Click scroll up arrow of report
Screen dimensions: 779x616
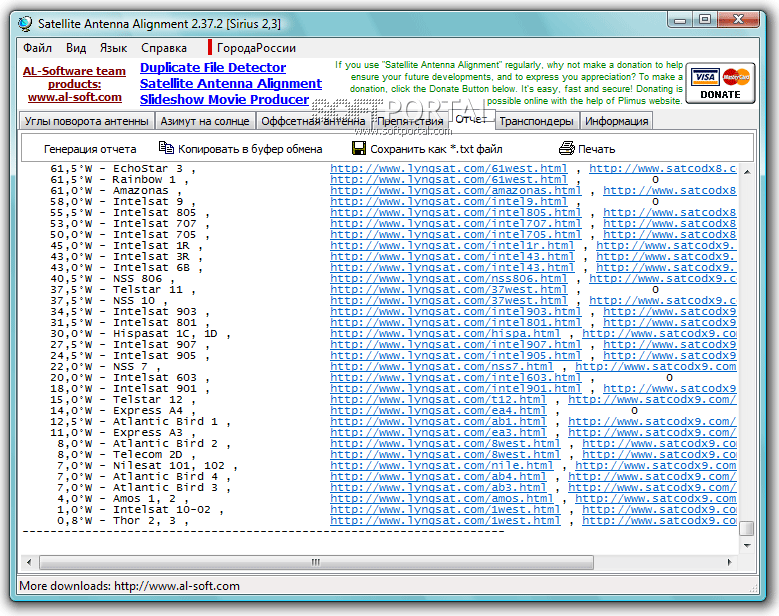pyautogui.click(x=747, y=172)
